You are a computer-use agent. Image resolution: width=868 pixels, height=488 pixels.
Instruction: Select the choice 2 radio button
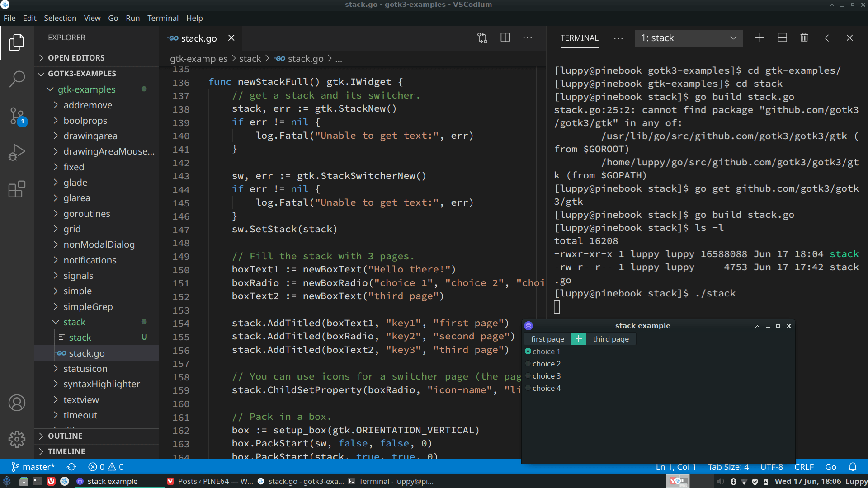click(x=528, y=363)
